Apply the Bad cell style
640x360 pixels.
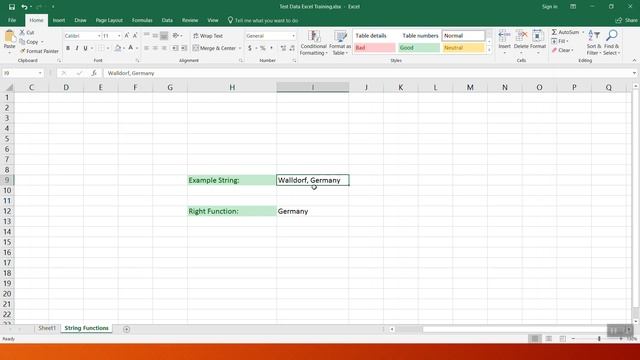point(374,48)
